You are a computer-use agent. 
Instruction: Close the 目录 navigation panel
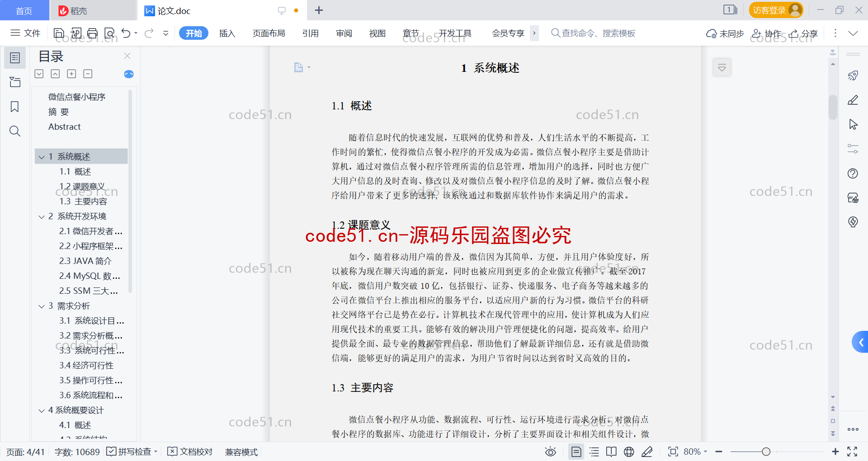[x=127, y=56]
